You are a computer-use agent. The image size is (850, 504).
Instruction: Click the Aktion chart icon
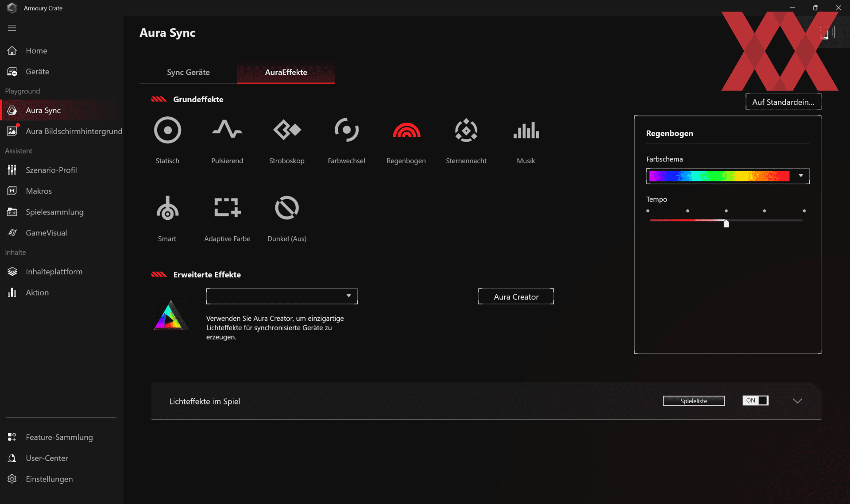coord(12,292)
